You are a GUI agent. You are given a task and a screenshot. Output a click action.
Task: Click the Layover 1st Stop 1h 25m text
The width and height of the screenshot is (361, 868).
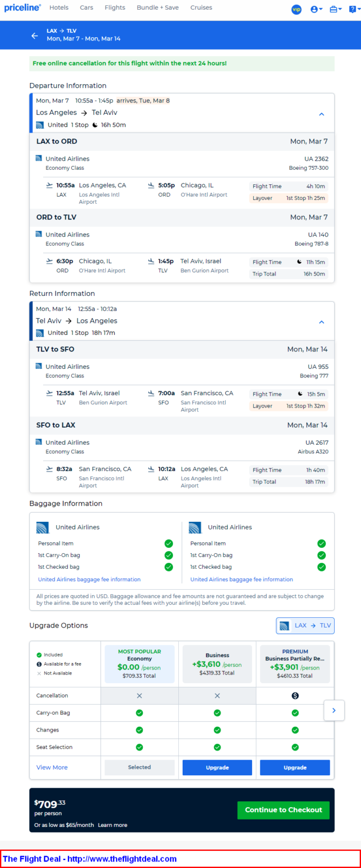[289, 198]
